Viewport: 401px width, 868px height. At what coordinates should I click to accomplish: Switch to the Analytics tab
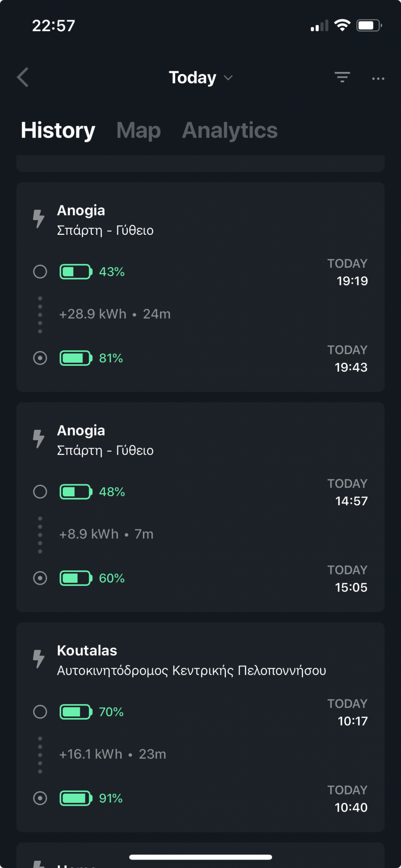[x=230, y=131]
